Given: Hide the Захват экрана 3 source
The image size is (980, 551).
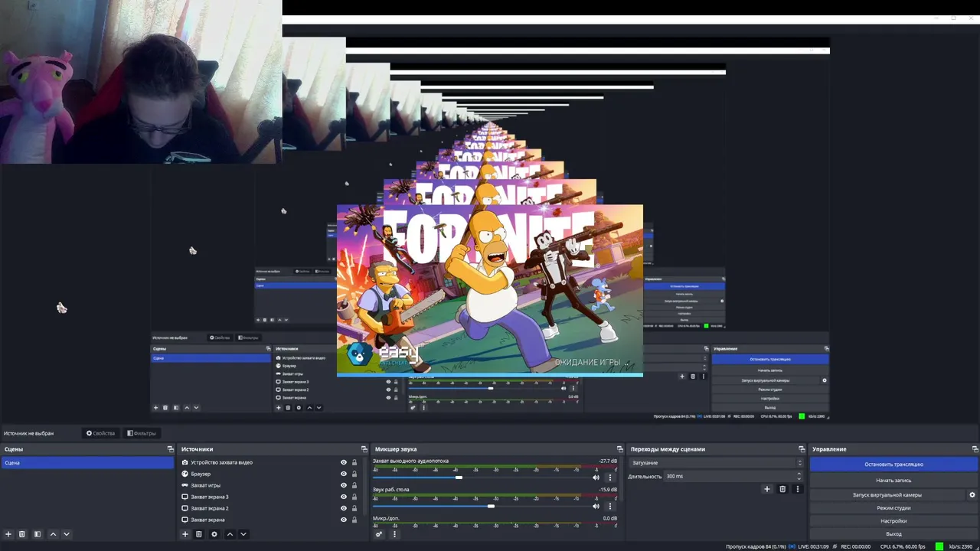Looking at the screenshot, I should click(344, 497).
